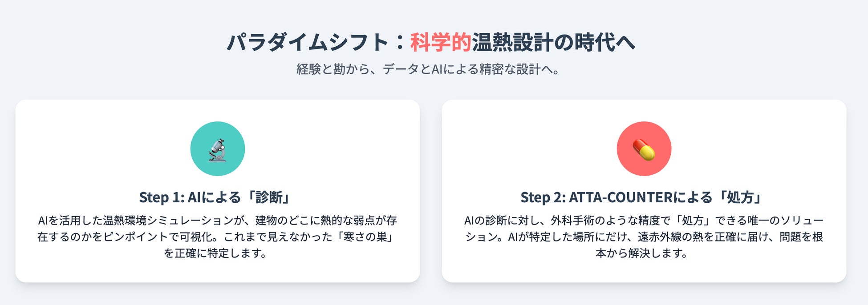Click the subtitle "経験と勘から、データとAIによる精密な設計へ。"
This screenshot has height=305, width=868.
pyautogui.click(x=428, y=69)
